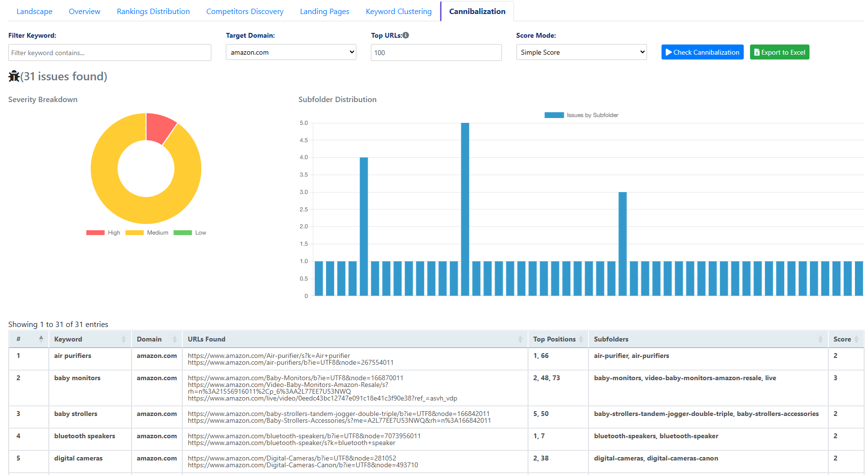Open the Rankings Distribution tab
868x475 pixels.
pos(153,11)
